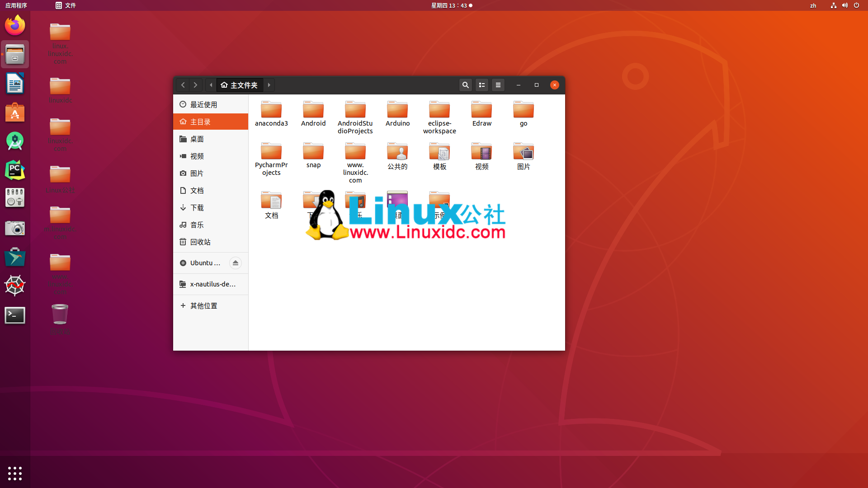Open 桌面 in the sidebar
Image resolution: width=868 pixels, height=488 pixels.
point(211,139)
